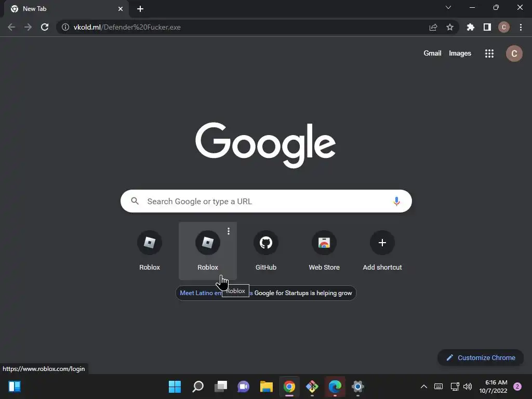The height and width of the screenshot is (399, 532).
Task: Bookmark this tab with the star icon
Action: coord(450,27)
